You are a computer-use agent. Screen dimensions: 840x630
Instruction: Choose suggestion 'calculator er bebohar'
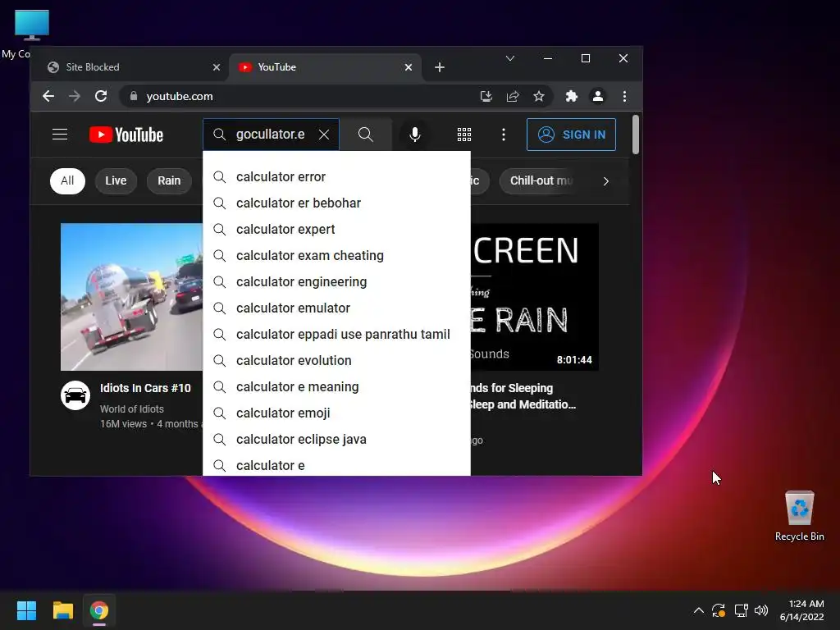[x=336, y=203]
